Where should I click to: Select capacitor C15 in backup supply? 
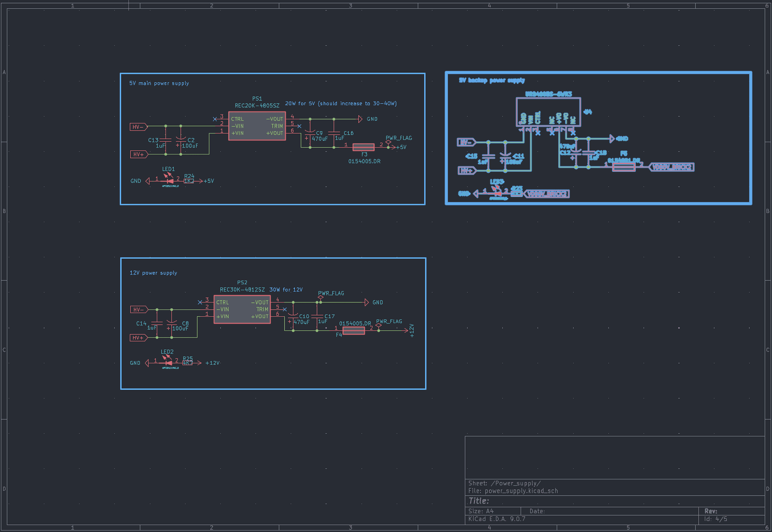click(x=488, y=156)
